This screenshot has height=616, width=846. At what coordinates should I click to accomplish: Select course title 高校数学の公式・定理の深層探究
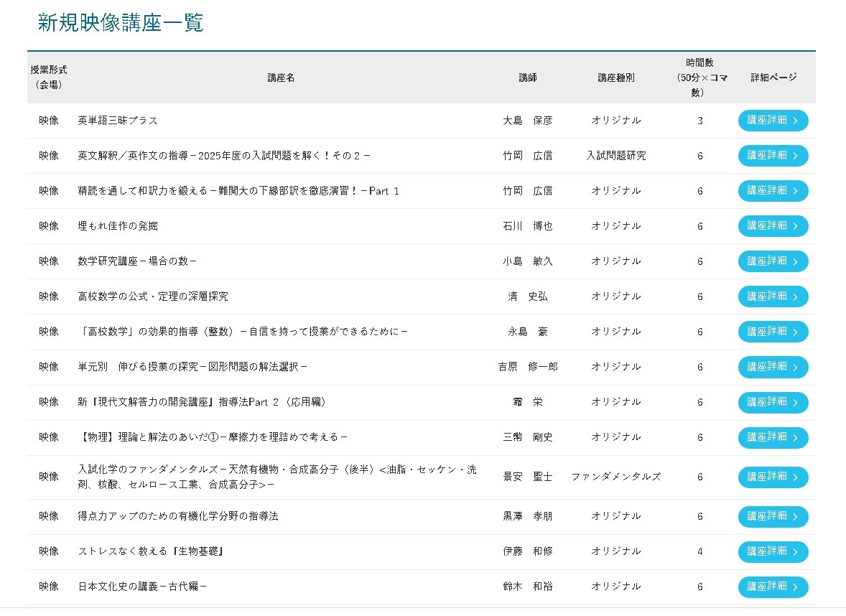point(153,296)
